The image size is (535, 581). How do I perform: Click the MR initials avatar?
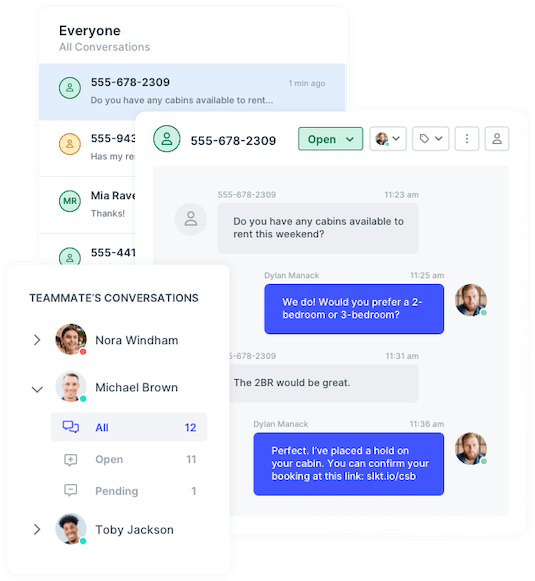70,201
